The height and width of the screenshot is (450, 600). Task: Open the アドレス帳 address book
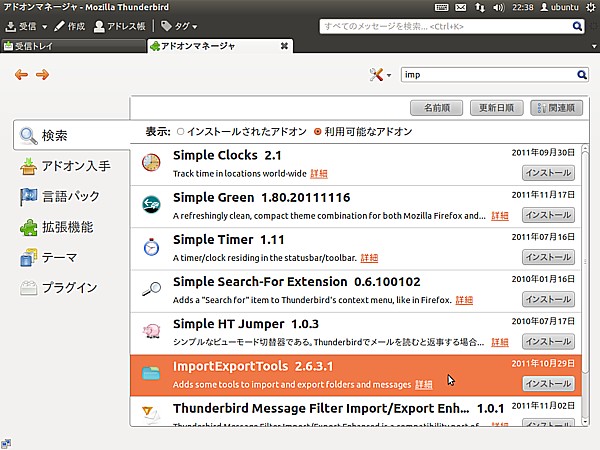click(120, 26)
